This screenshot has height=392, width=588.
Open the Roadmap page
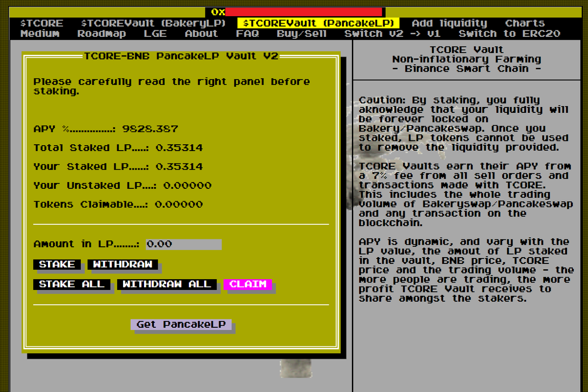pyautogui.click(x=101, y=33)
